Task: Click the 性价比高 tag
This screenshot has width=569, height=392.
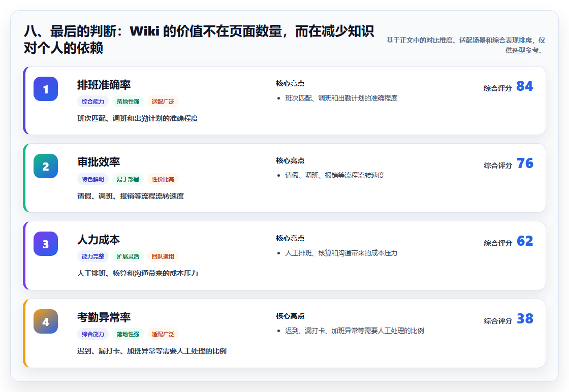Action: pos(163,179)
